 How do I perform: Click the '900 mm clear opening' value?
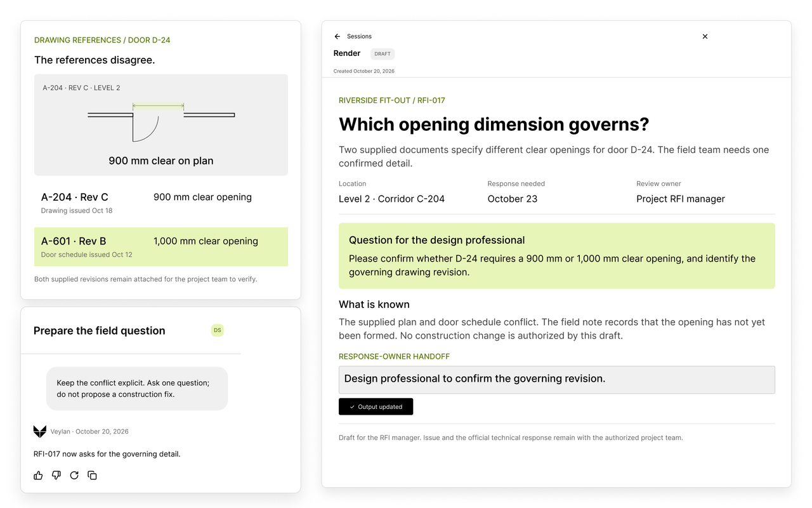202,197
